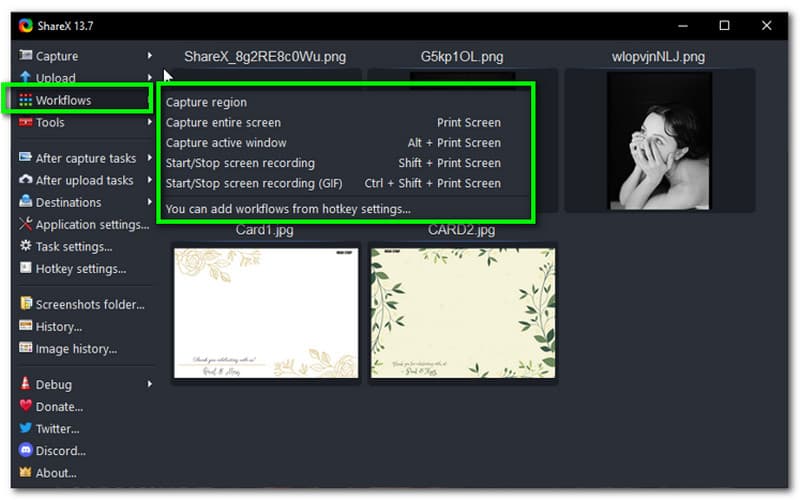Screen dimensions: 800x500
Task: Click the After capture tasks icon
Action: [x=26, y=157]
